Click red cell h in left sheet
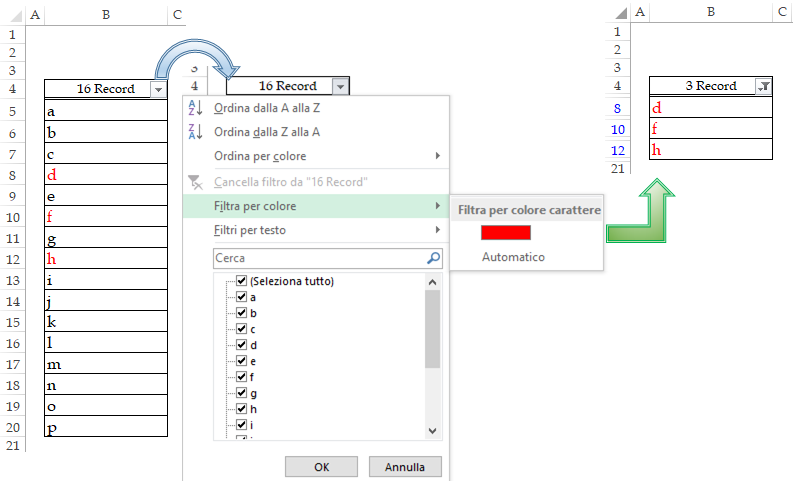This screenshot has width=793, height=481. coord(106,259)
